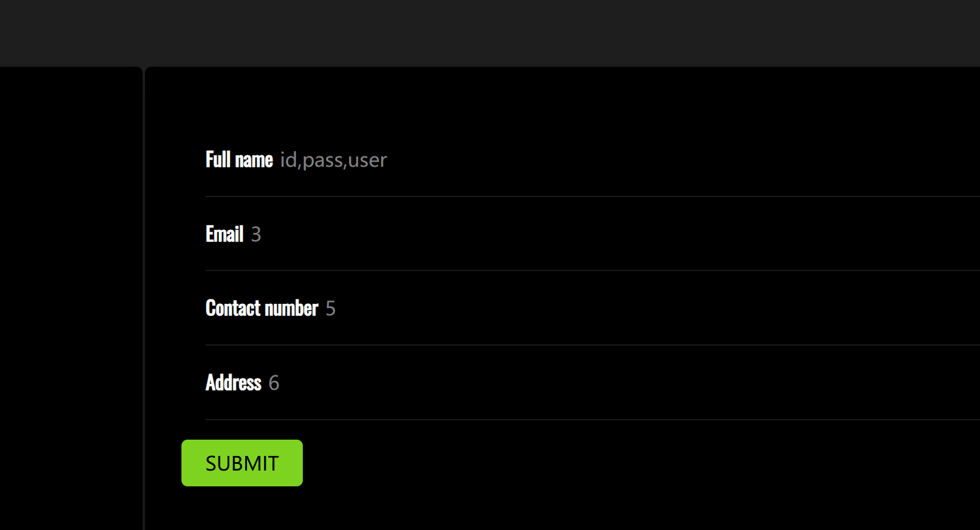Click the "Full name" label text

pos(239,160)
